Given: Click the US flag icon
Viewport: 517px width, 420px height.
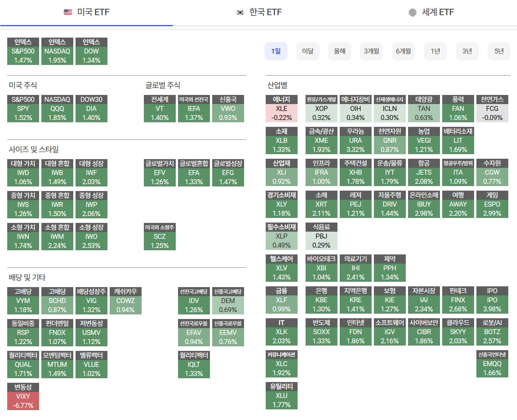Looking at the screenshot, I should [x=68, y=12].
